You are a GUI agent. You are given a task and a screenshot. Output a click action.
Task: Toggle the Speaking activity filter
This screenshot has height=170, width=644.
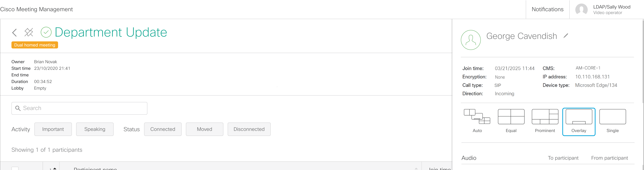point(95,129)
